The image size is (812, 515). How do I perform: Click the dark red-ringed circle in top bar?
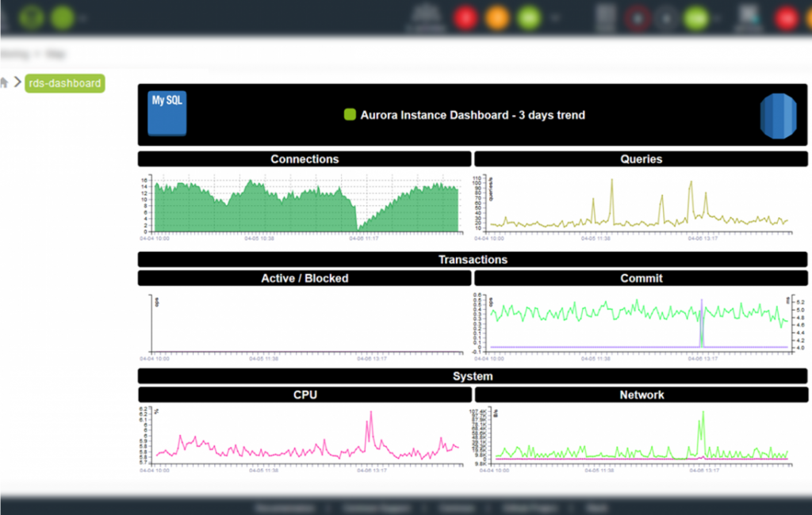[x=638, y=18]
